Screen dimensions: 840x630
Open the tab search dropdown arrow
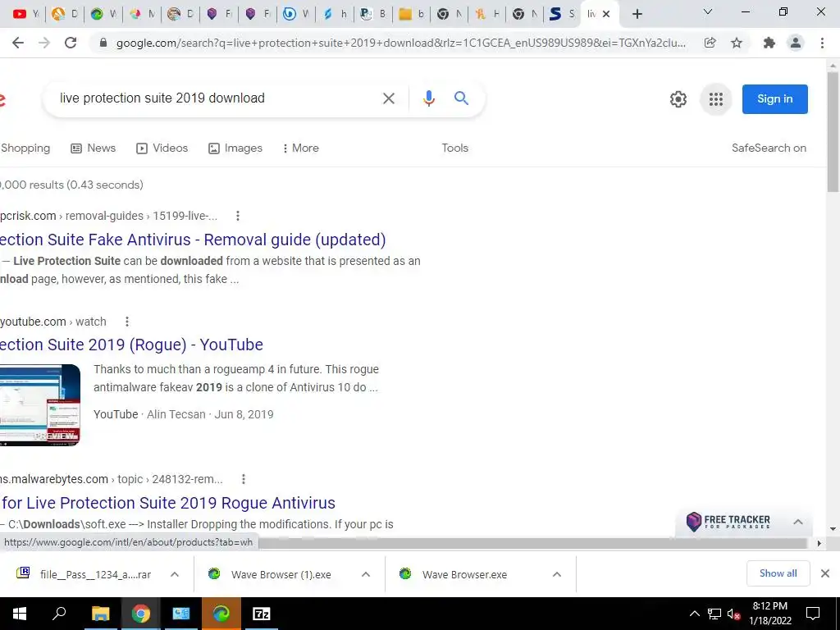pyautogui.click(x=707, y=12)
